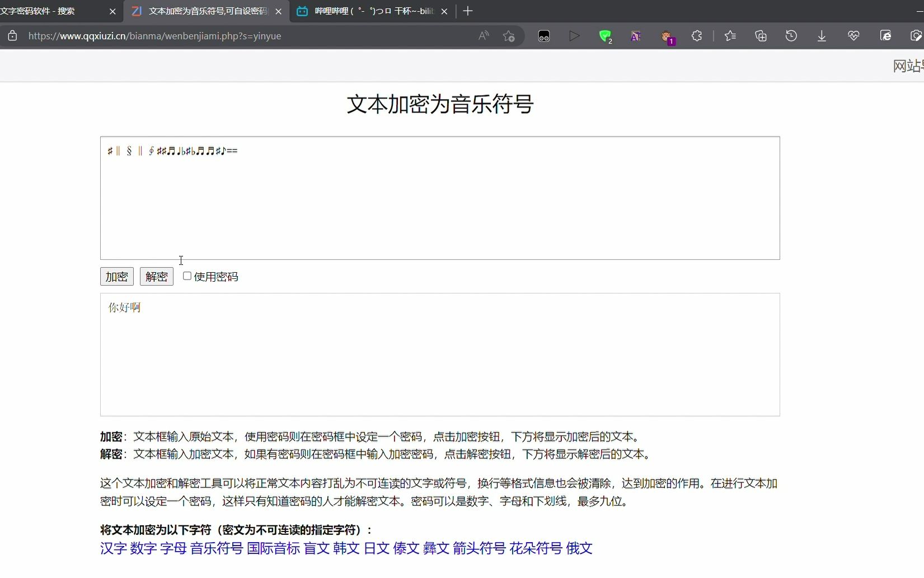Click the site lock icon in address bar
The height and width of the screenshot is (578, 924).
pyautogui.click(x=12, y=36)
